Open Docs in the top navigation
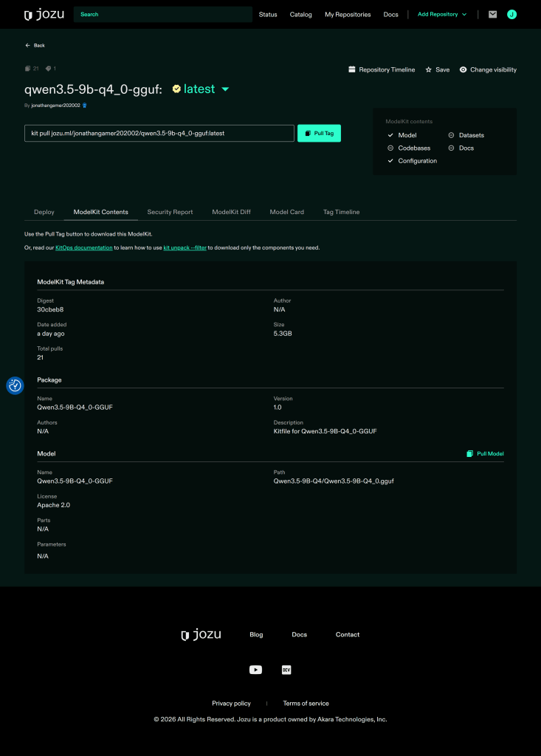Image resolution: width=541 pixels, height=756 pixels. (x=391, y=15)
